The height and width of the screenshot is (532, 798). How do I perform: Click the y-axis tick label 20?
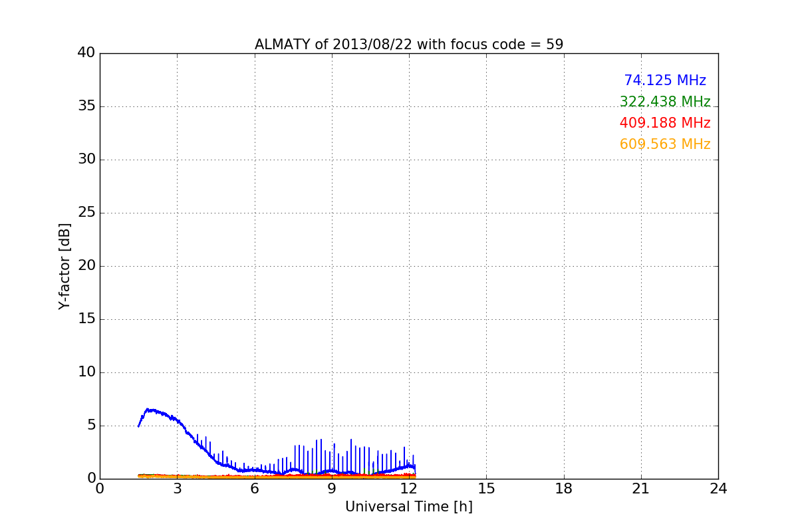coord(86,266)
